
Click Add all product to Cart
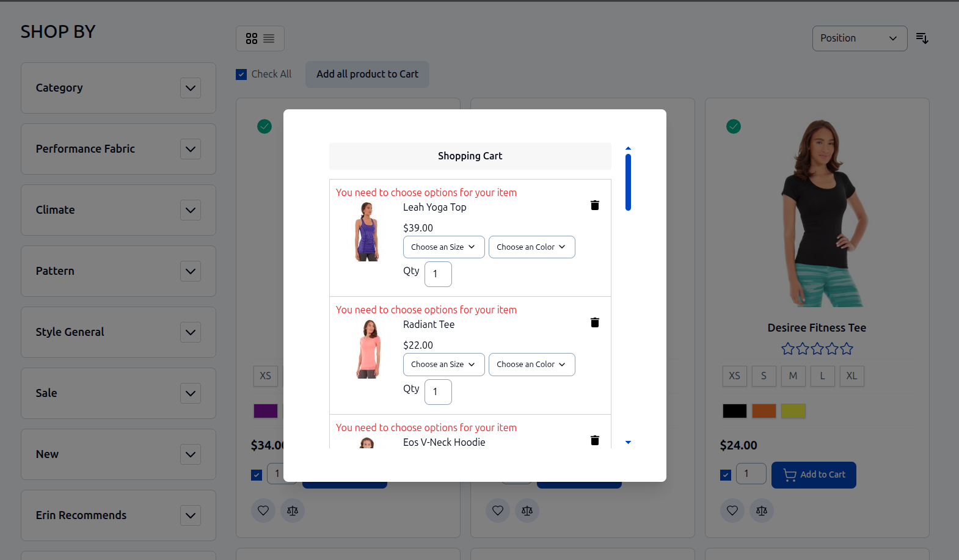[367, 75]
